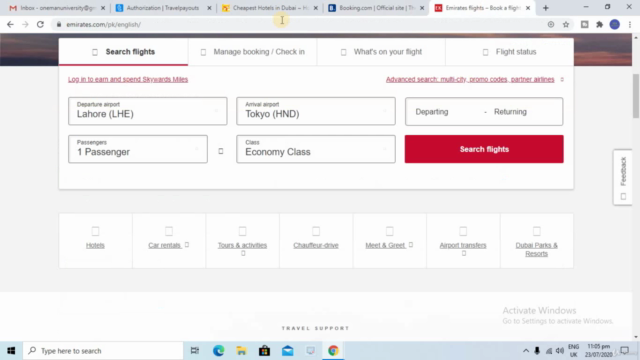The image size is (640, 360).
Task: Open the Passengers dropdown
Action: pyautogui.click(x=138, y=149)
